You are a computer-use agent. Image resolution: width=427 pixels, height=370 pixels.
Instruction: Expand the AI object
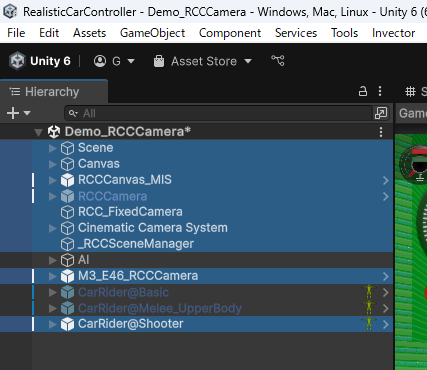(52, 260)
